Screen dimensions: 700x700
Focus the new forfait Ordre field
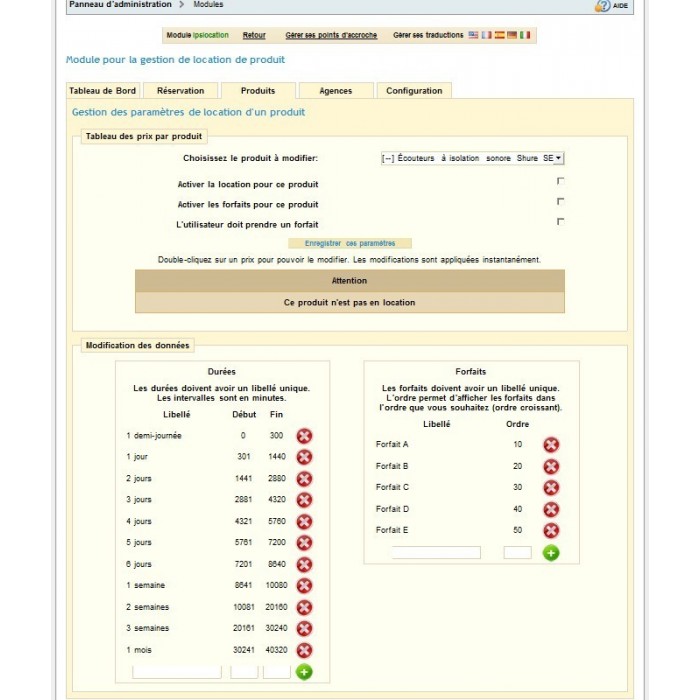[x=517, y=553]
